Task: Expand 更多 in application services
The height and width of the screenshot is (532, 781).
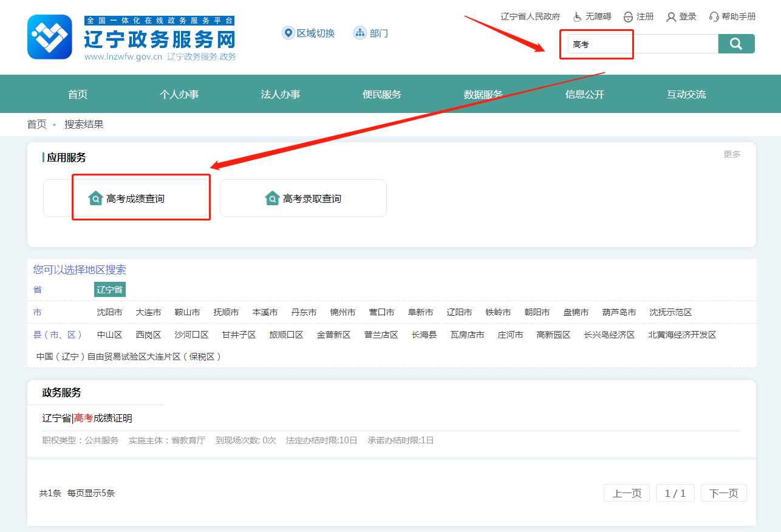Action: (x=732, y=154)
